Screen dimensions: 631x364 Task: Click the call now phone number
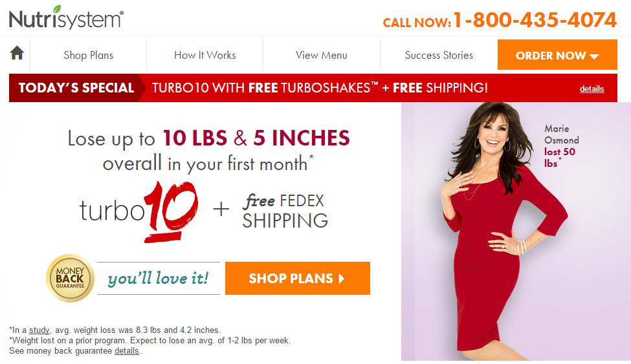[535, 20]
